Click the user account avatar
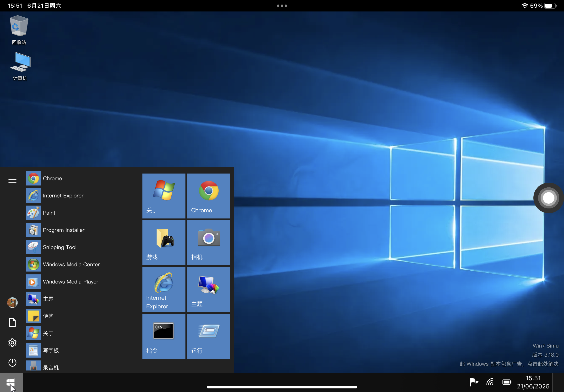The image size is (564, 392). pos(12,302)
